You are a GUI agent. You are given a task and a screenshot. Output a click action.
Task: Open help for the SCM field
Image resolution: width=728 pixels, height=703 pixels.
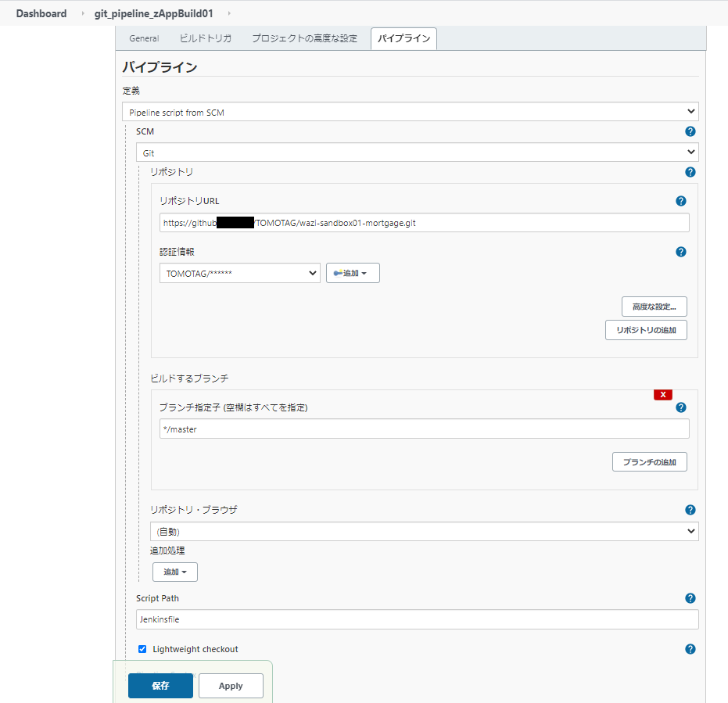[x=690, y=131]
